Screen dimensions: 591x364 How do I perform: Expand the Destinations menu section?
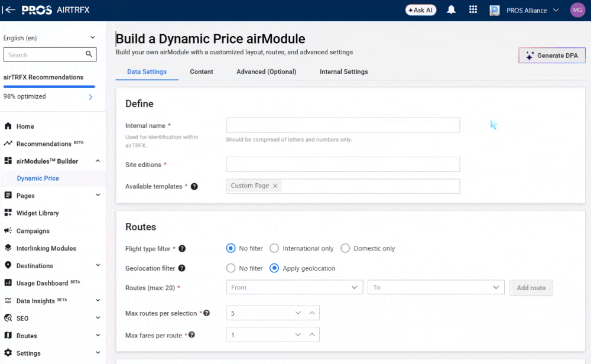(98, 265)
